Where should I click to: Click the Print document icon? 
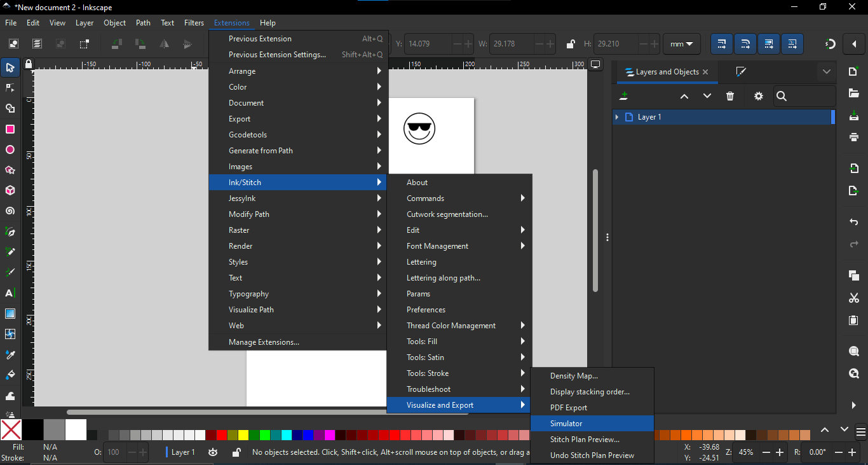854,137
